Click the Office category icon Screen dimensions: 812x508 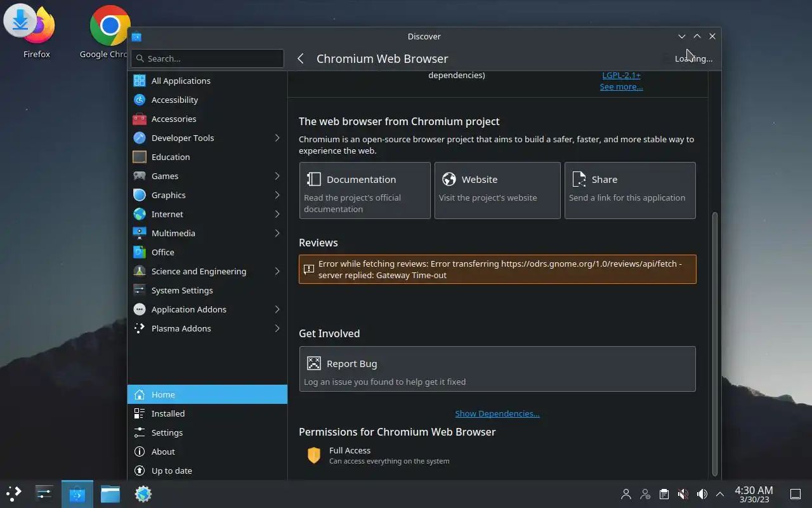pos(140,252)
